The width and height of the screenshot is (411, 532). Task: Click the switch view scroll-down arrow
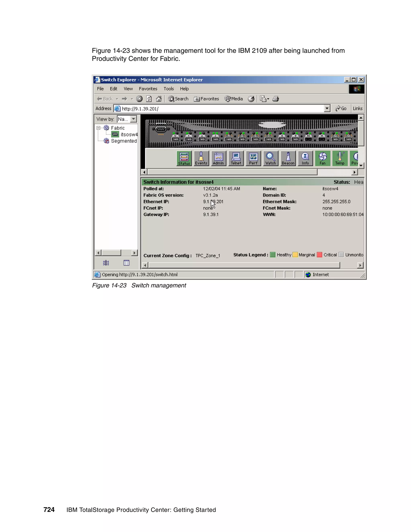[361, 165]
